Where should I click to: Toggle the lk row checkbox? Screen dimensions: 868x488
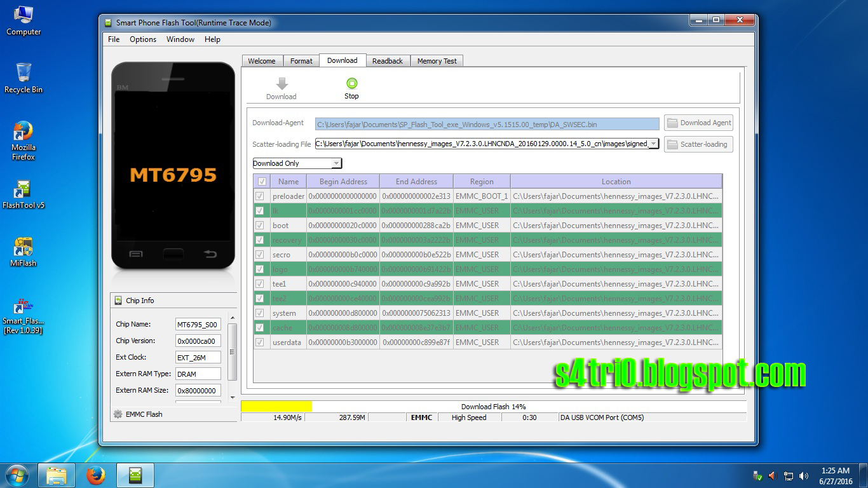(x=260, y=211)
